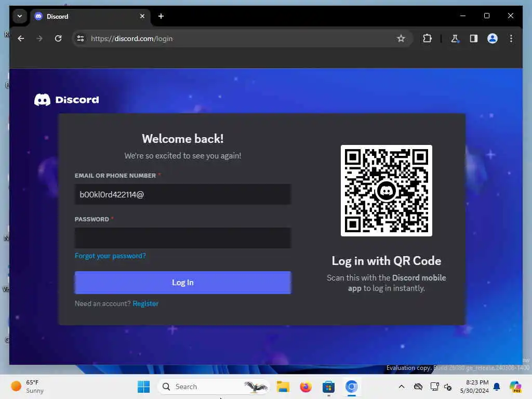Open Microsoft Store from taskbar
Image resolution: width=532 pixels, height=399 pixels.
coord(328,387)
